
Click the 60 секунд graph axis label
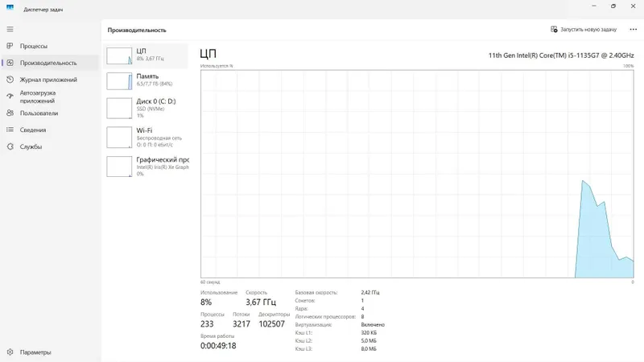[210, 282]
